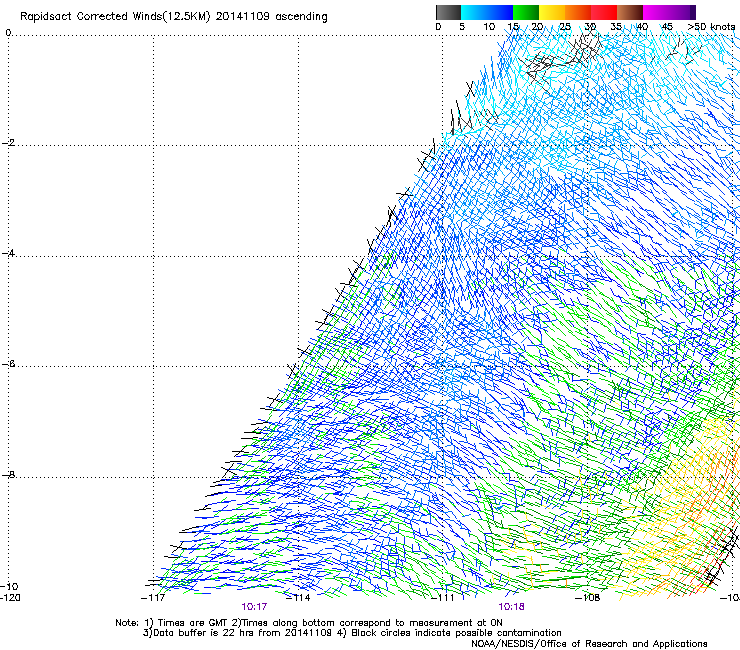Click the longitude label -114

click(x=298, y=598)
